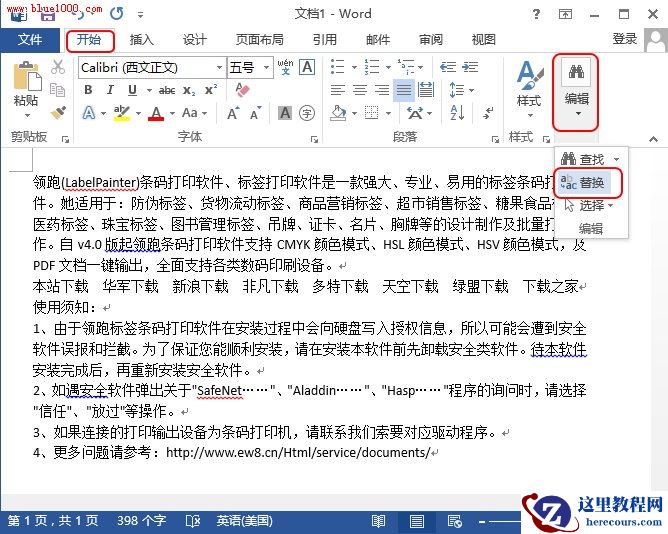Apply superscript formatting
This screenshot has height=534, width=668.
pos(210,90)
